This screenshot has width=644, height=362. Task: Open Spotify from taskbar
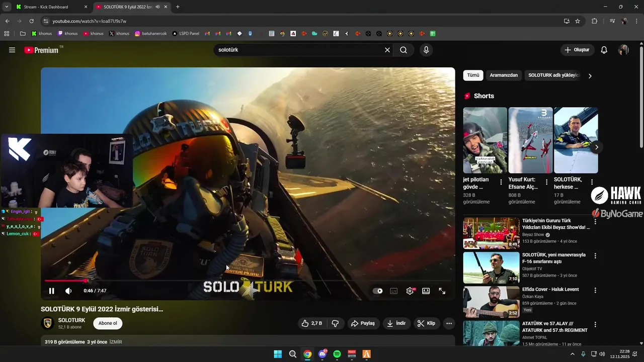click(x=337, y=354)
